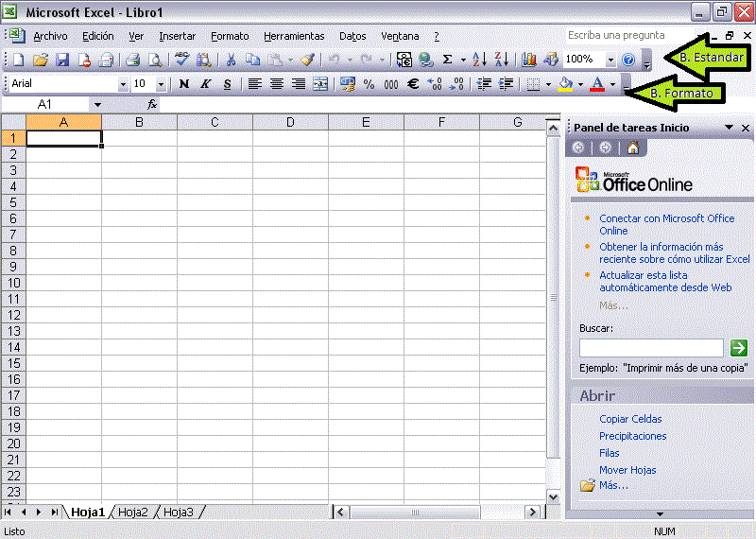Expand the Name Box dropdown arrow

coord(98,105)
